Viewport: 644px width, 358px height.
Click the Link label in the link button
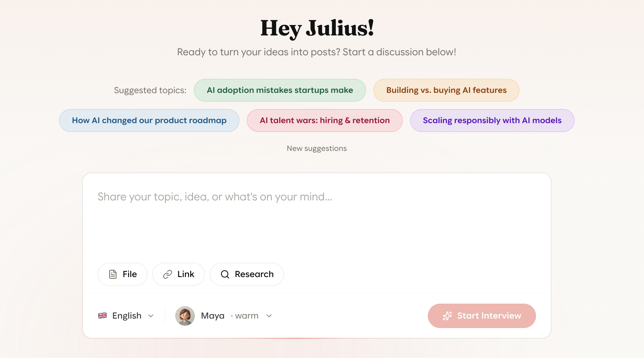click(186, 274)
